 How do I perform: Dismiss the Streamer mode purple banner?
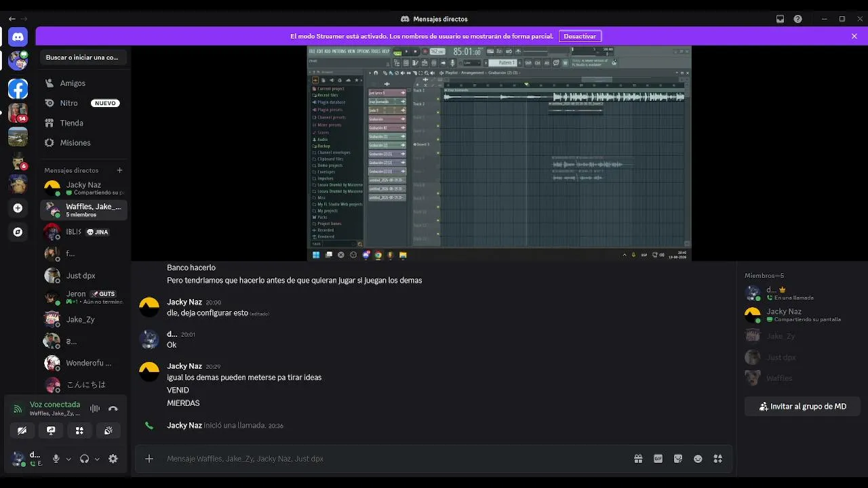pos(854,36)
